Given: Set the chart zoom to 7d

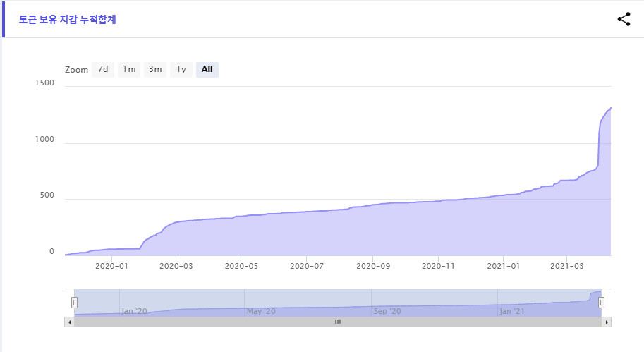Looking at the screenshot, I should [103, 69].
